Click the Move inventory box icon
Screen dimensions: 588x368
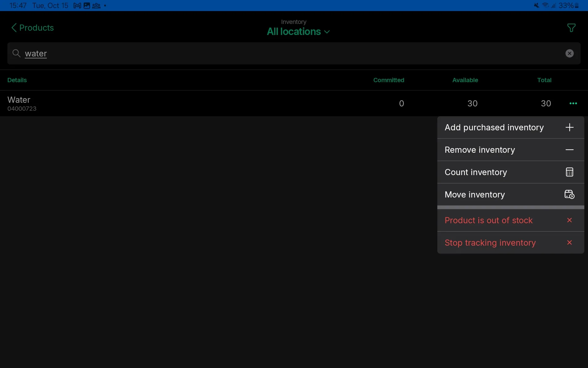coord(569,194)
